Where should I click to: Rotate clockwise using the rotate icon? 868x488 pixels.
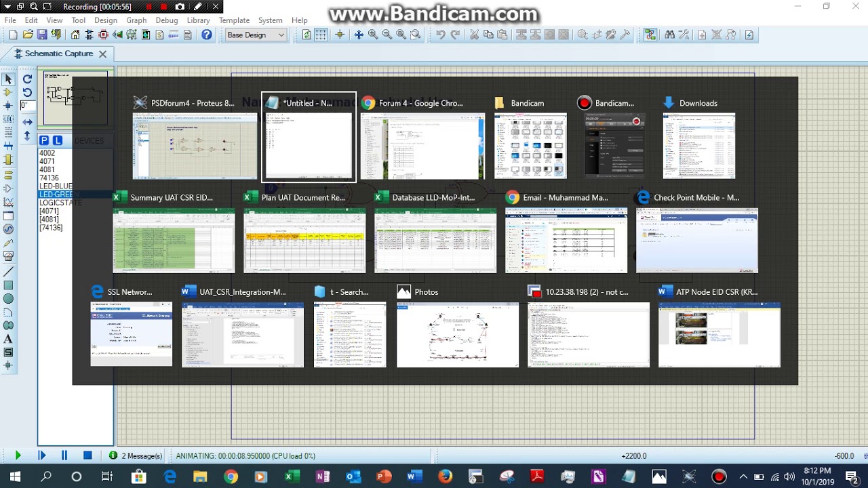coord(27,79)
